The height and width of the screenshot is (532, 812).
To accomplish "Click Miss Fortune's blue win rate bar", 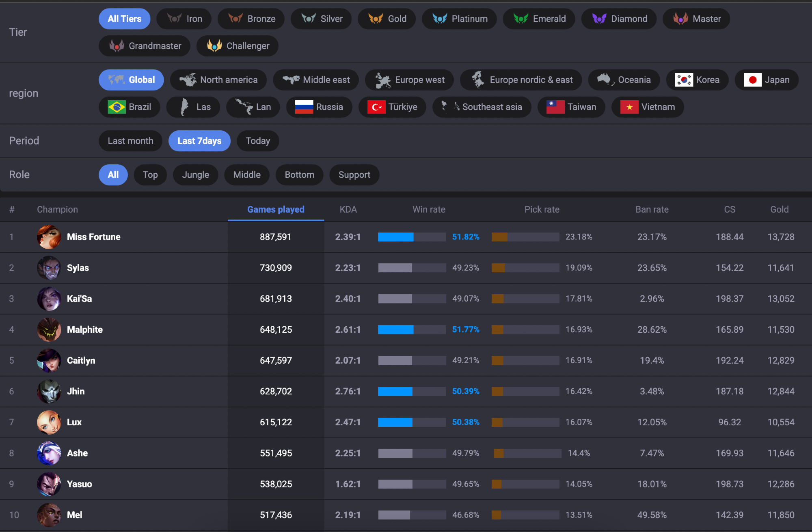I will [395, 237].
